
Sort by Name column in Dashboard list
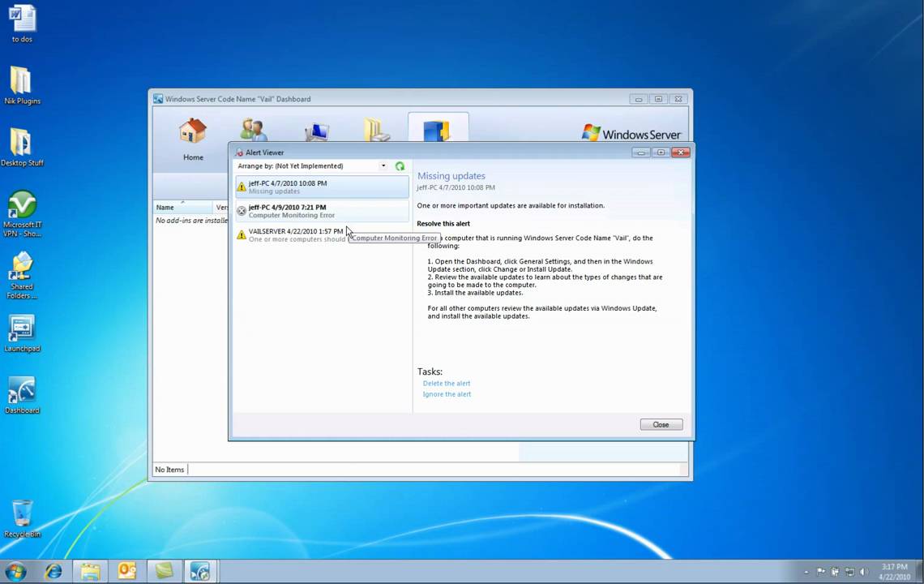click(x=182, y=207)
